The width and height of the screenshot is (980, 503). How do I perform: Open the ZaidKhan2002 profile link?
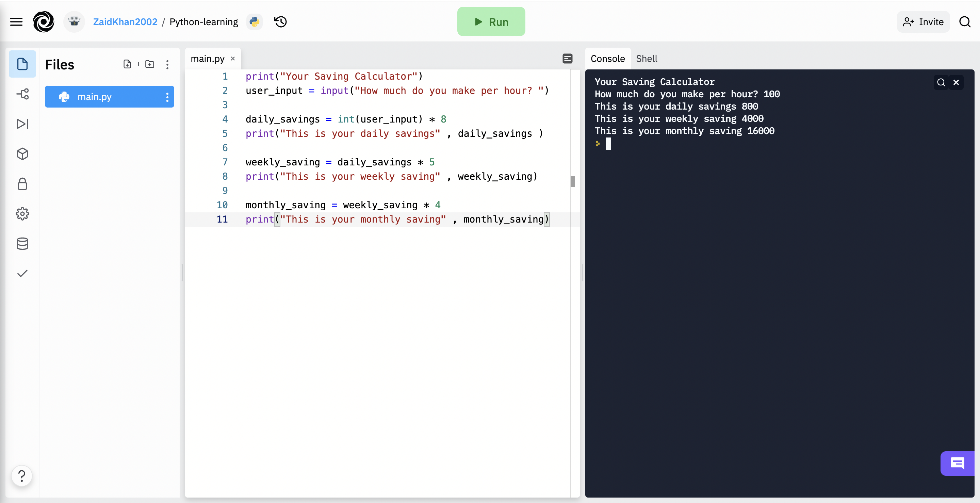[125, 22]
